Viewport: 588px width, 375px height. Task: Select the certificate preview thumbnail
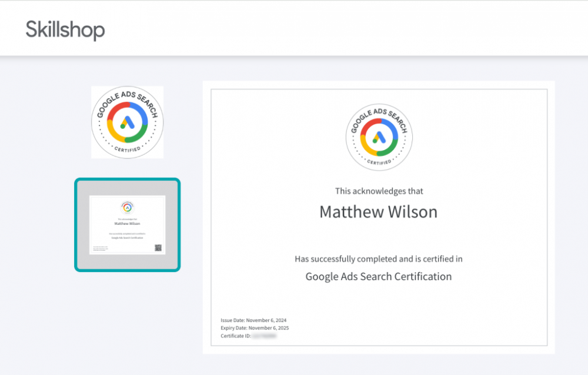[x=127, y=224]
